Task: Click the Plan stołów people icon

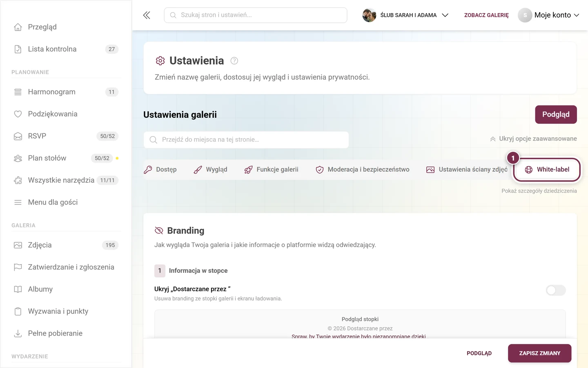Action: (18, 158)
